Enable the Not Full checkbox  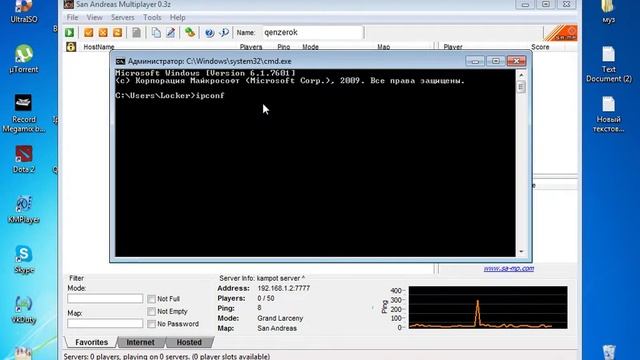(x=151, y=299)
